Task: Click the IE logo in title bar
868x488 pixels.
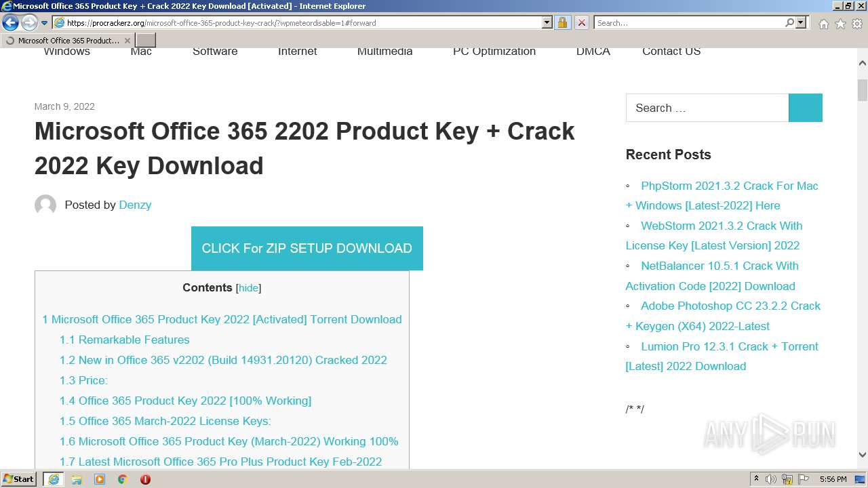Action: pyautogui.click(x=6, y=6)
